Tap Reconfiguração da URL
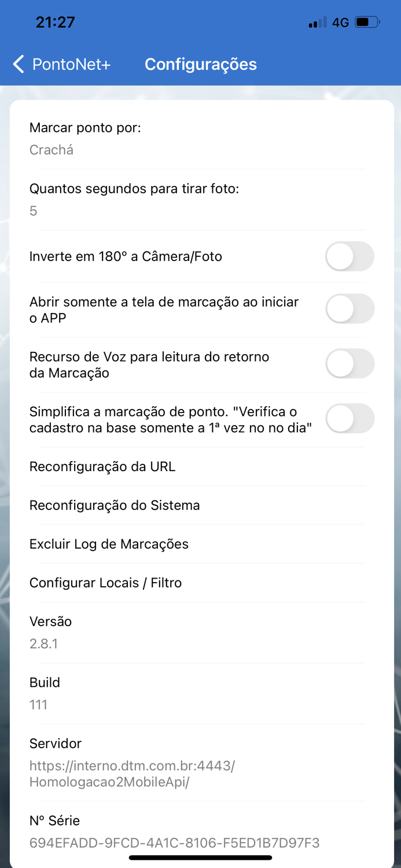 (102, 466)
